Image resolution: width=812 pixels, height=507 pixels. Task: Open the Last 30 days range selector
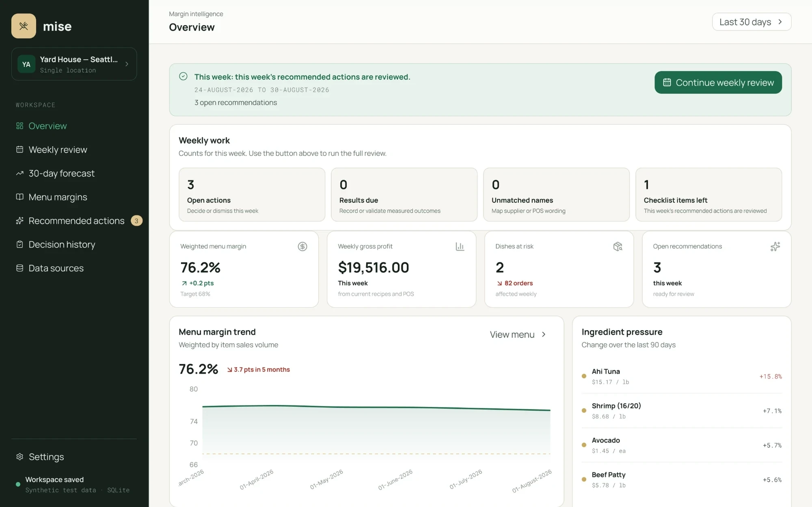tap(752, 22)
